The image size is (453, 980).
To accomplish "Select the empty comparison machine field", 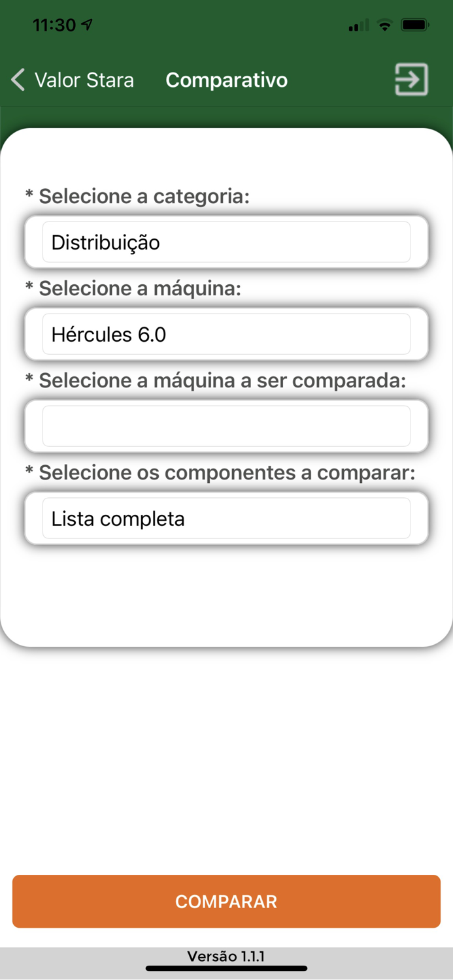I will tap(226, 425).
